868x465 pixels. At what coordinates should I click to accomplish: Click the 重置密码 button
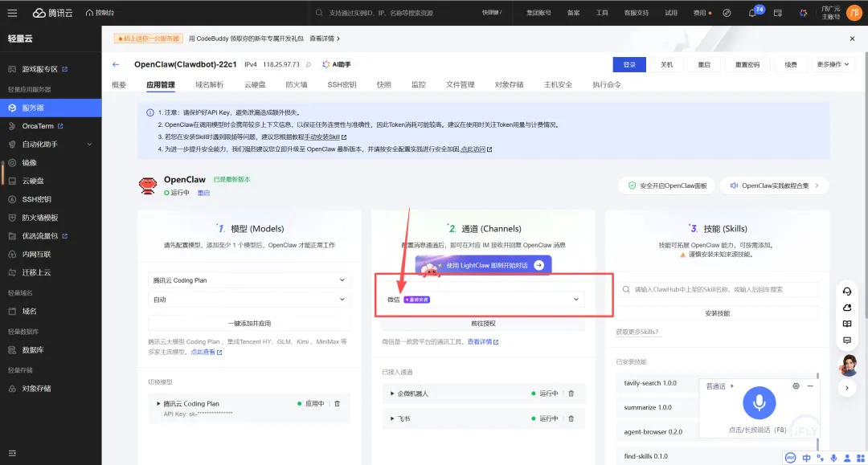(747, 65)
